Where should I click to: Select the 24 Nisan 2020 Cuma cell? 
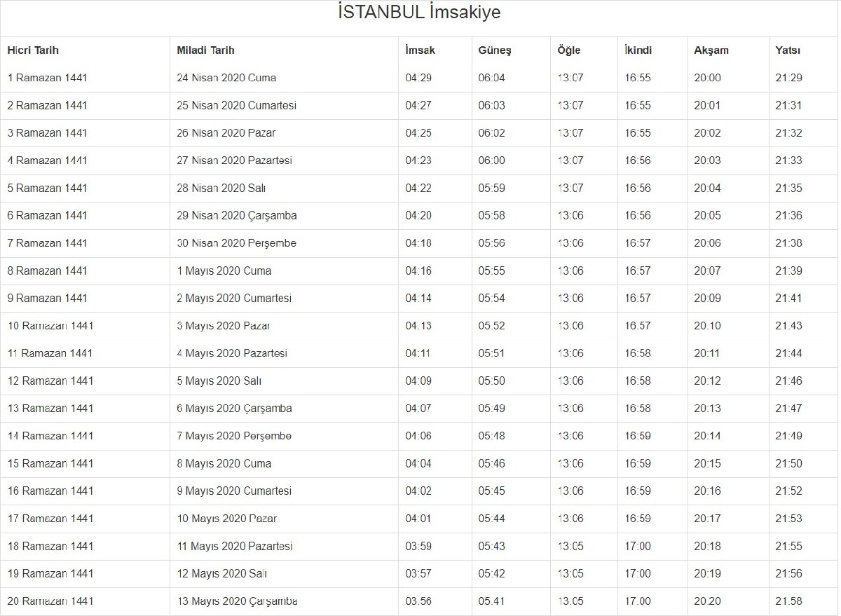(x=226, y=78)
